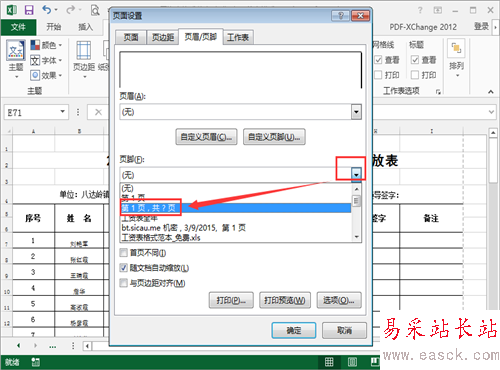Open theme Fonts (字体) menu
500x370 pixels.
[x=46, y=60]
